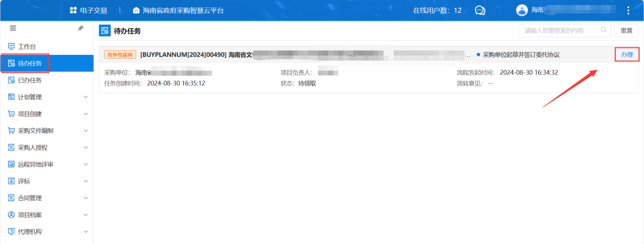Expand 合同管理 chevron

(x=85, y=198)
